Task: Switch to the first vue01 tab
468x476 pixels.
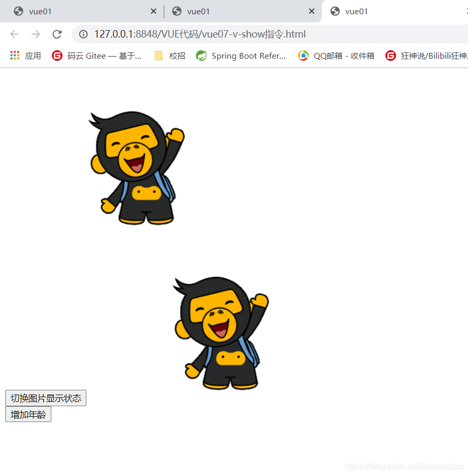Action: [x=82, y=12]
